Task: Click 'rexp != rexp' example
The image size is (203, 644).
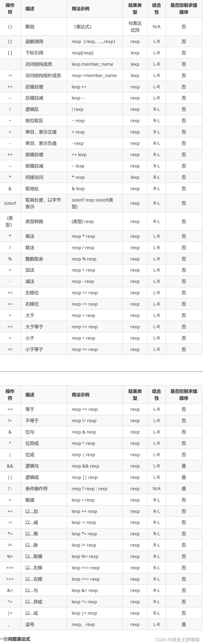Action: pyautogui.click(x=84, y=421)
